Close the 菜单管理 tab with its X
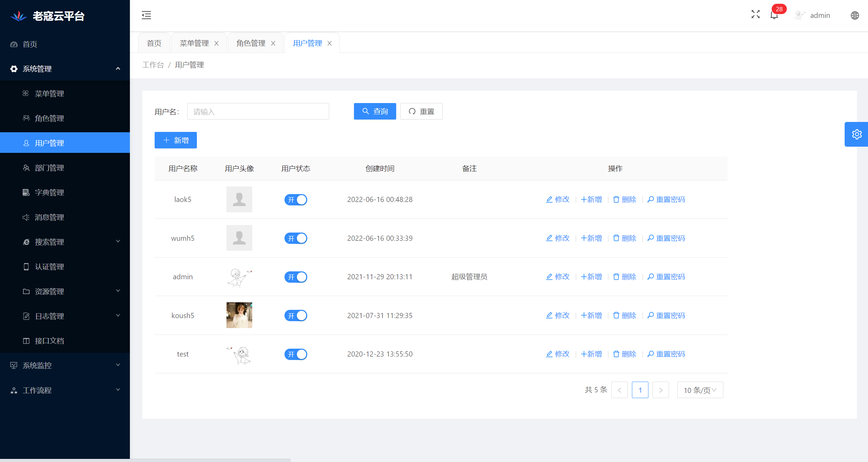 pos(216,44)
